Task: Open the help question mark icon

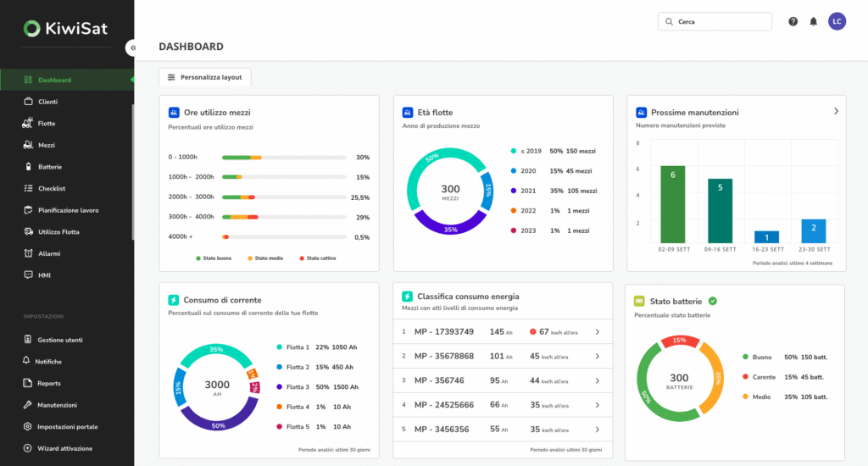Action: point(793,21)
